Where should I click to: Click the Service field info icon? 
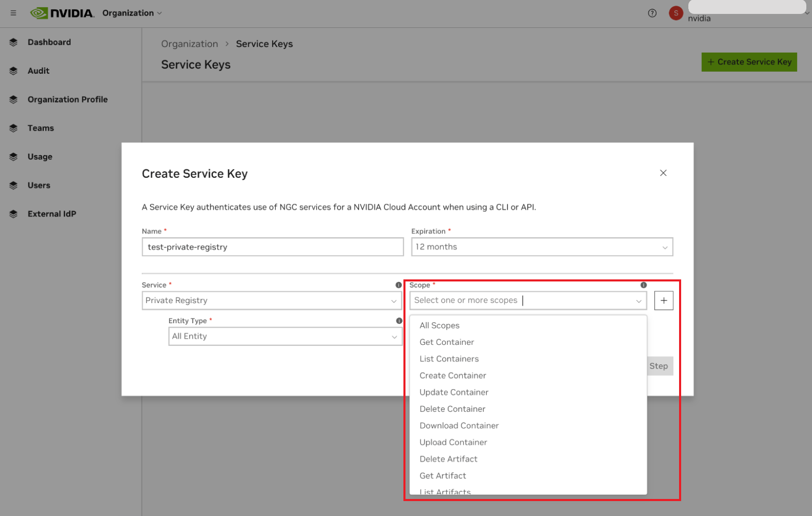(x=398, y=285)
